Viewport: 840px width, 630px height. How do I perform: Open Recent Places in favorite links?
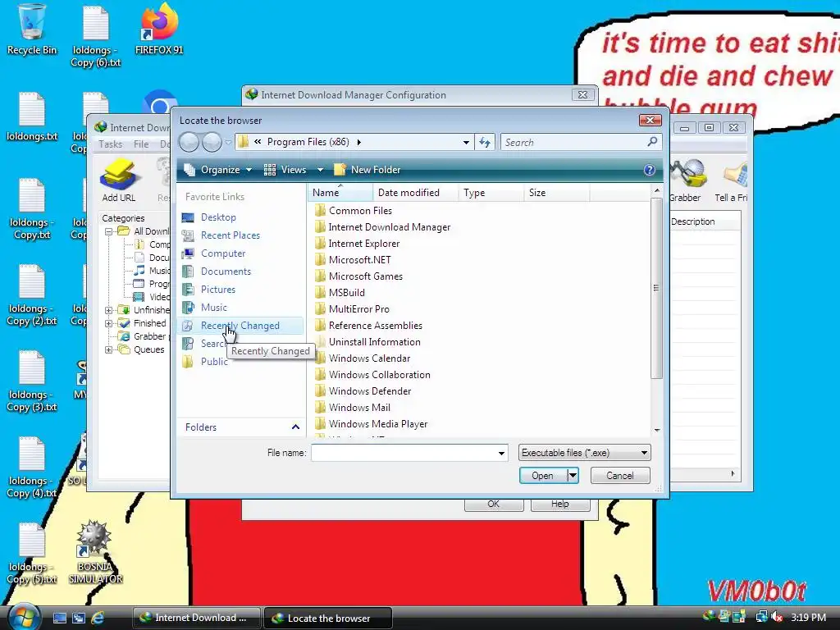tap(230, 235)
